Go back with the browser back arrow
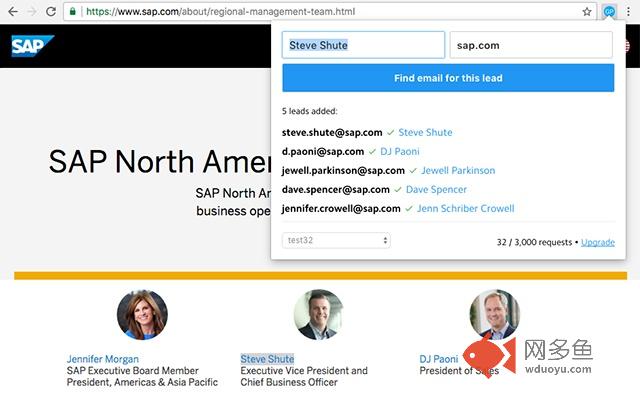Screen dimensions: 640x400 pyautogui.click(x=13, y=11)
